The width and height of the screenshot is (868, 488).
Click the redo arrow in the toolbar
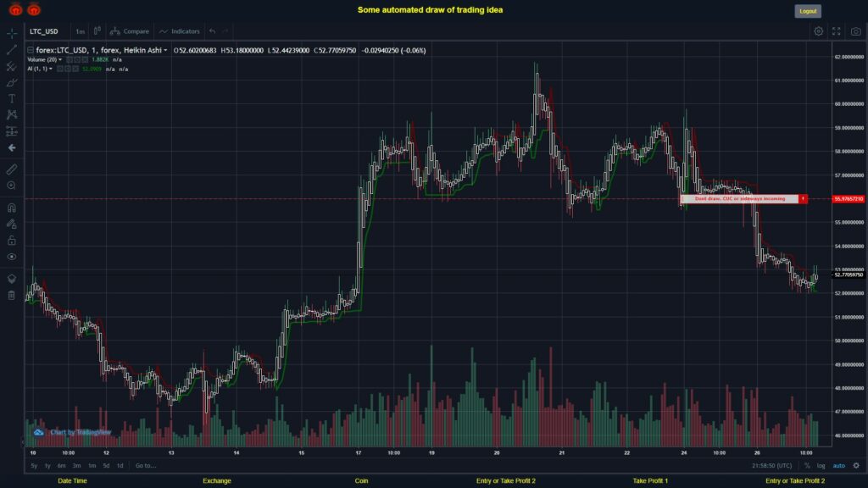tap(225, 31)
